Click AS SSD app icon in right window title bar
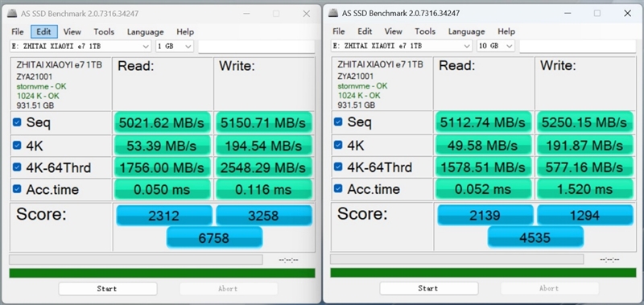 (x=334, y=13)
